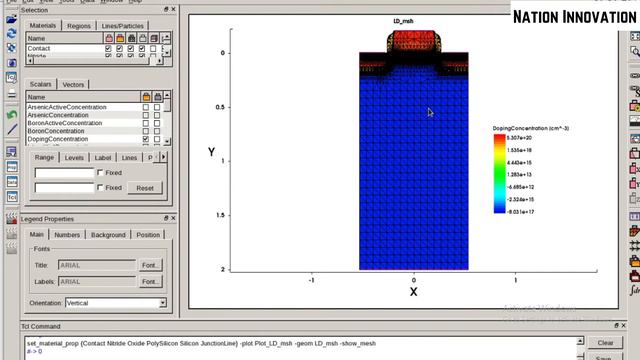Click the pink bag column header in Materials
The height and width of the screenshot is (360, 640).
click(109, 38)
